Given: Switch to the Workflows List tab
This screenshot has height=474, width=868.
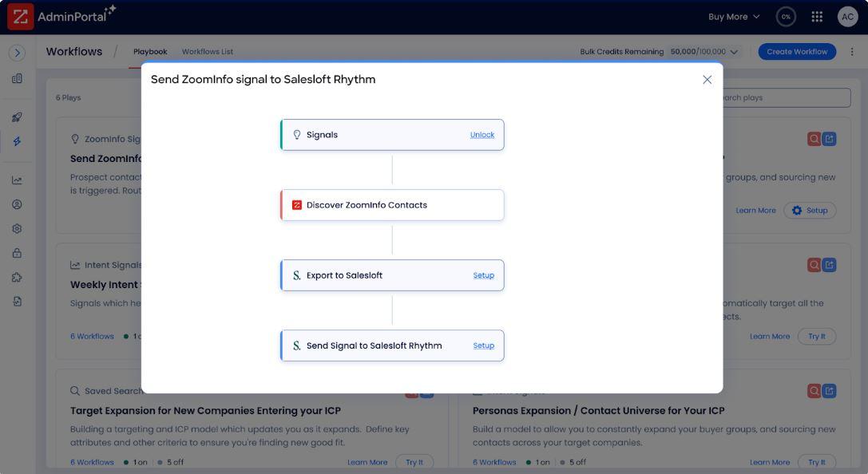Looking at the screenshot, I should coord(208,51).
